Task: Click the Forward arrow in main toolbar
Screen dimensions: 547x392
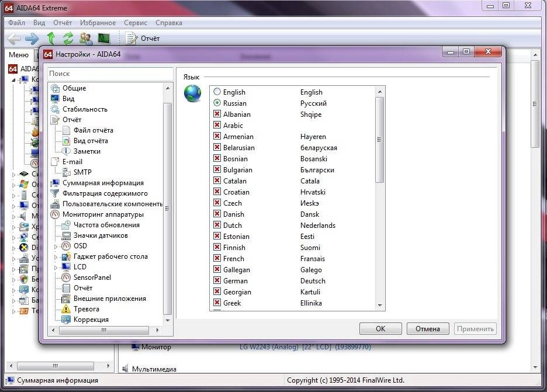Action: pos(32,39)
